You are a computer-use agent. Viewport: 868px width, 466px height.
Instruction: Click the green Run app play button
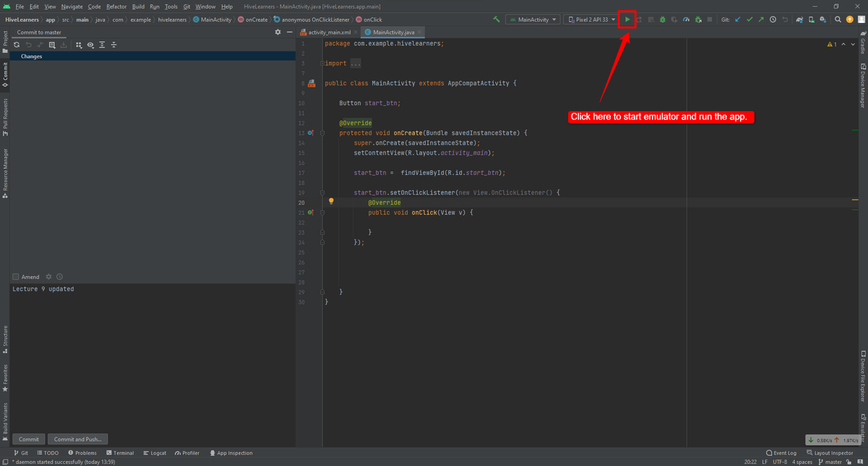[x=627, y=20]
